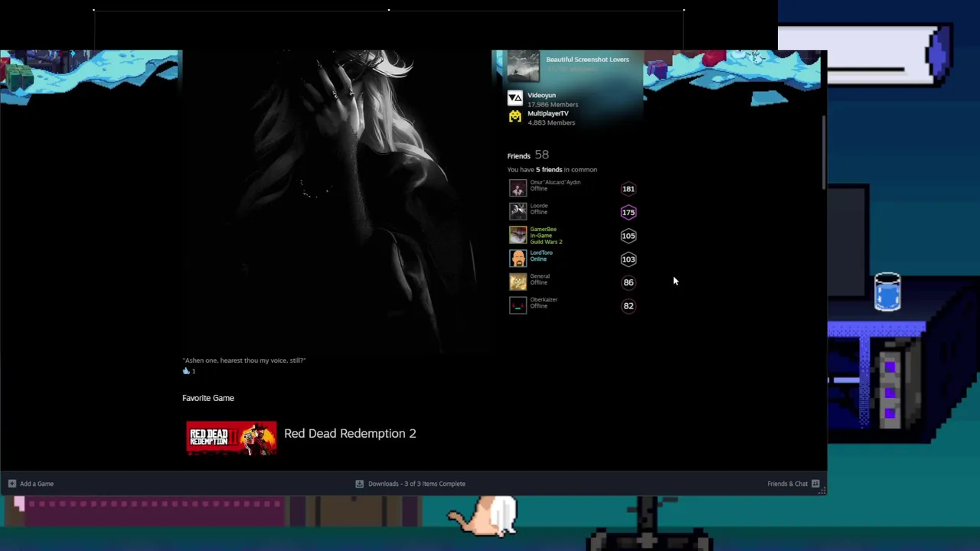Click the level 103 badge
Screen dimensions: 980x551
point(628,259)
